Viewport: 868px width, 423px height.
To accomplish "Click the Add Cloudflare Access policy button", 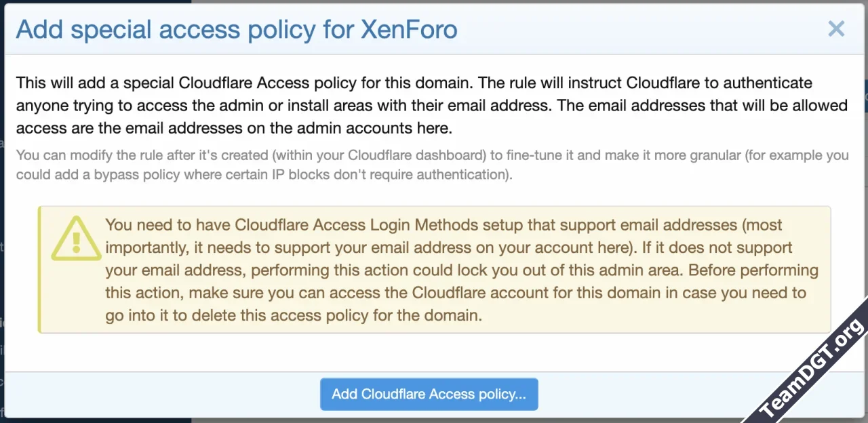I will [x=429, y=394].
